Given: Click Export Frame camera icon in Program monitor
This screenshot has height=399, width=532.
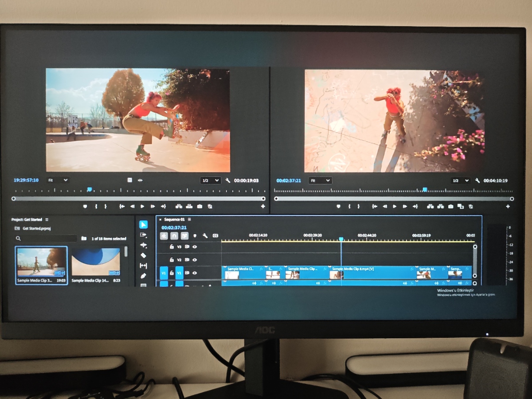Looking at the screenshot, I should pos(450,207).
